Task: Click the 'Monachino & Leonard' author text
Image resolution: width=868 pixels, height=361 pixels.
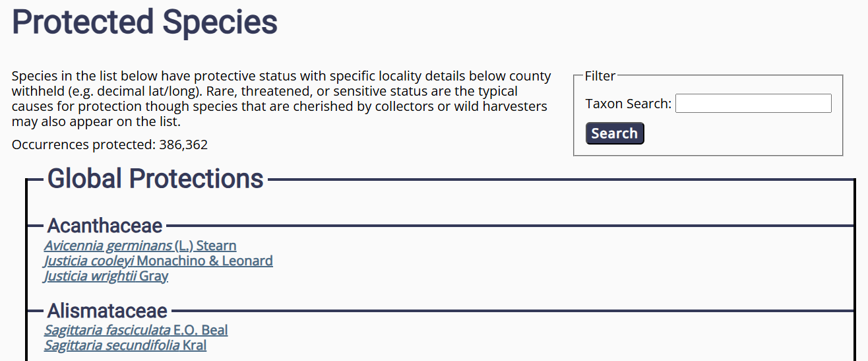Action: point(205,261)
